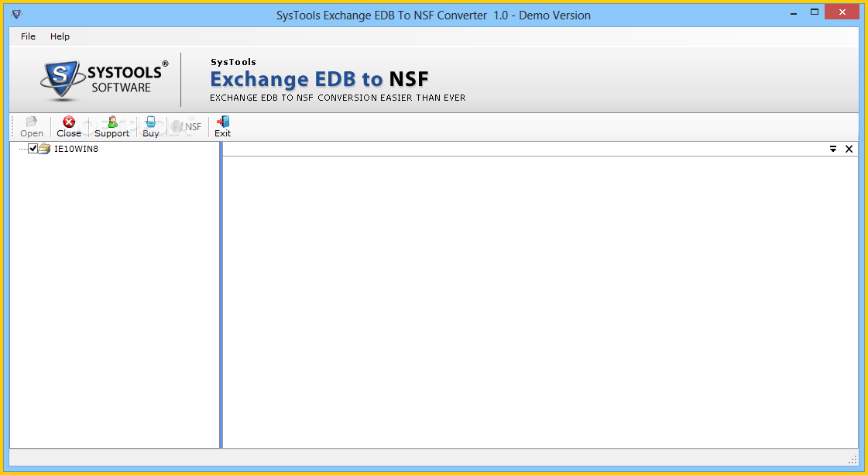Screen dimensions: 868x475
Task: Open the right pane dropdown arrow
Action: coord(833,149)
